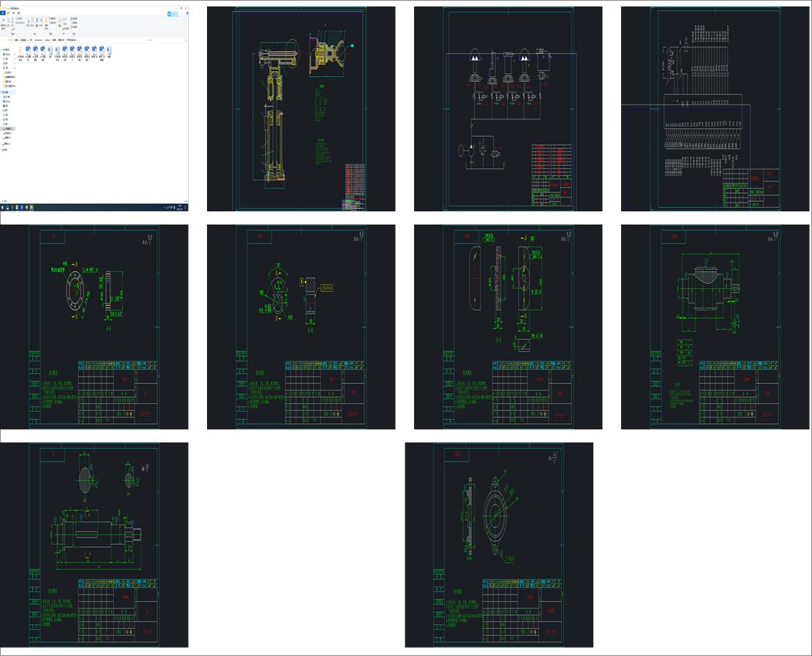
Task: Click the Windows Start button on taskbar
Action: [x=2, y=208]
